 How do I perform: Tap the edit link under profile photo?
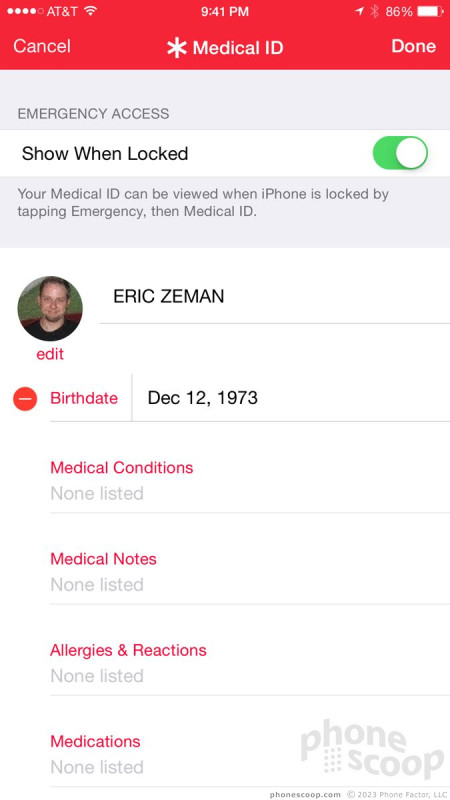(50, 354)
